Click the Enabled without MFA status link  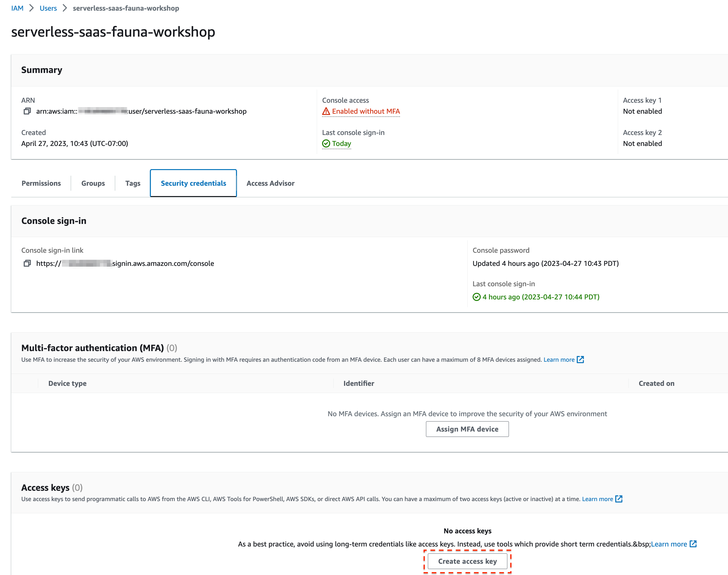click(366, 111)
